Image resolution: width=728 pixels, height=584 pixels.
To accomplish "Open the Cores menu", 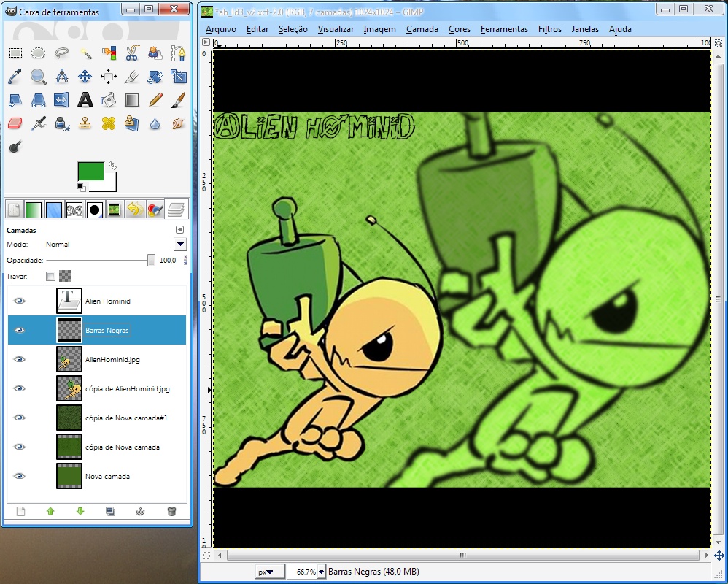I will pos(459,28).
